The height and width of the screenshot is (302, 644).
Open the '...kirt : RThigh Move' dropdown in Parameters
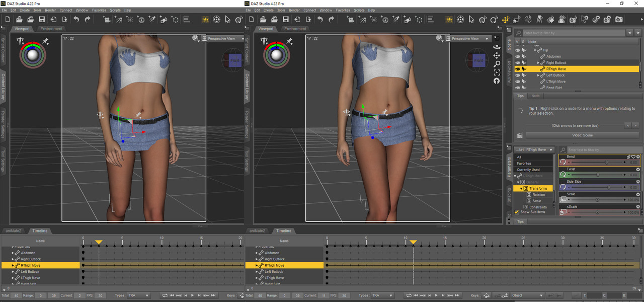pyautogui.click(x=534, y=149)
